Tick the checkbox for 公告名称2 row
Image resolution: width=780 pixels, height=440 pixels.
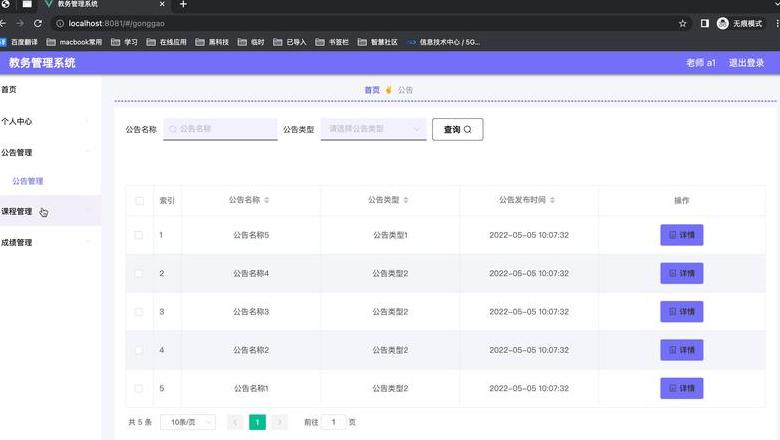[x=139, y=350]
